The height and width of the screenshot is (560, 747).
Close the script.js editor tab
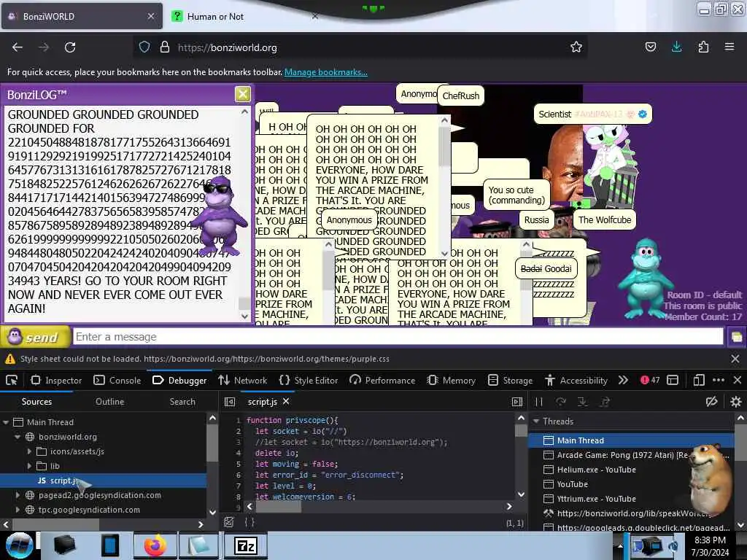tap(286, 402)
